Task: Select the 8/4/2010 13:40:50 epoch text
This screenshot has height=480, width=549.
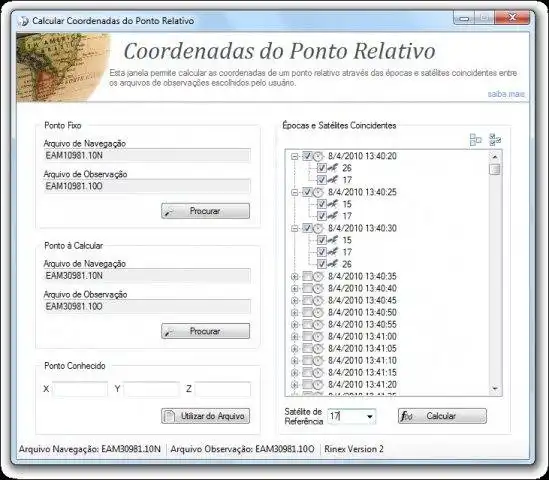Action: 362,312
